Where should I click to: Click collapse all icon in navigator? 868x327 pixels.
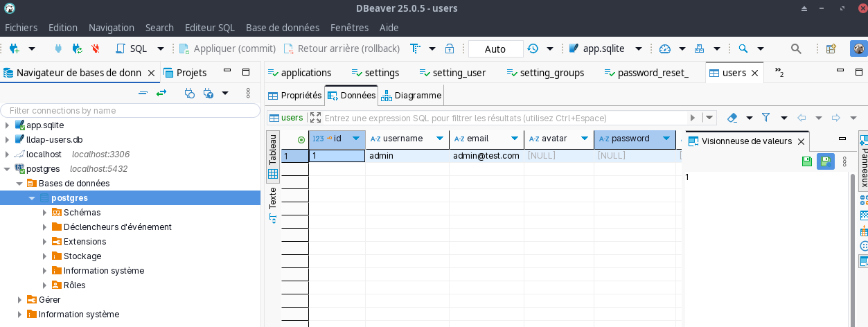(143, 93)
